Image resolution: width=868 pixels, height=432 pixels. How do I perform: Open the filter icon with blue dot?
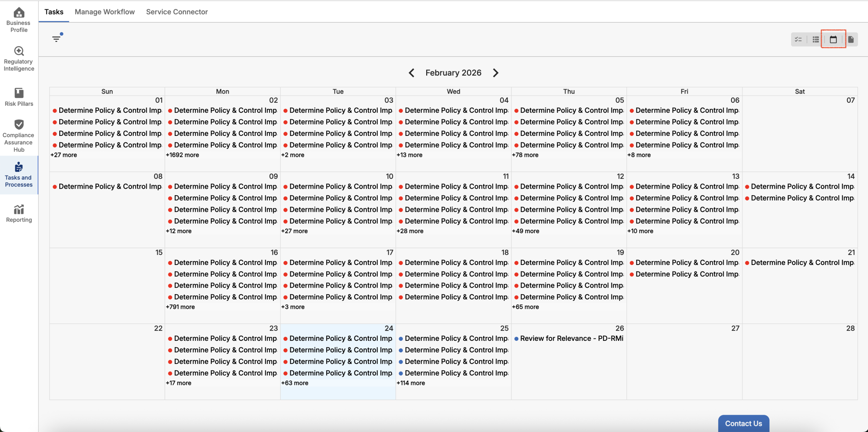tap(57, 39)
